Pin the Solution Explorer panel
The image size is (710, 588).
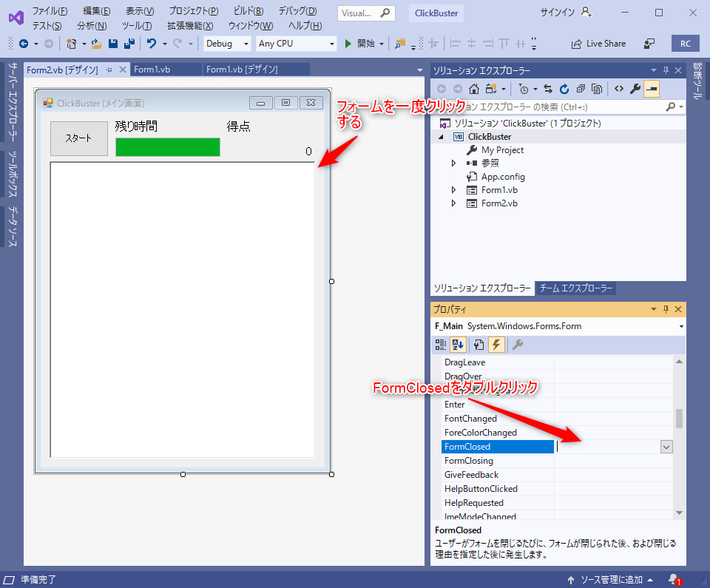pos(666,70)
